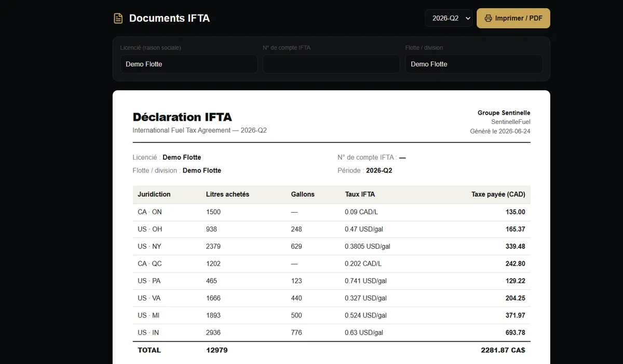Click the 0.524 USD/gal rate cell
The width and height of the screenshot is (623, 364).
click(366, 315)
